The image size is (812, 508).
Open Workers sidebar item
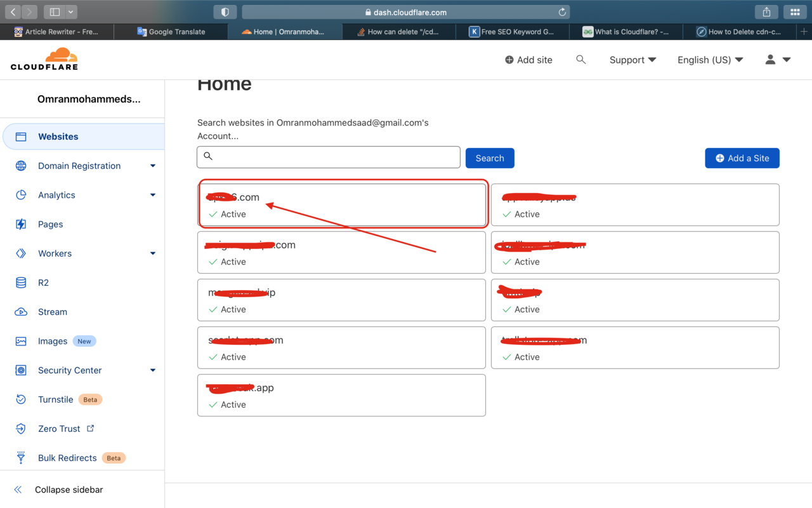tap(55, 253)
